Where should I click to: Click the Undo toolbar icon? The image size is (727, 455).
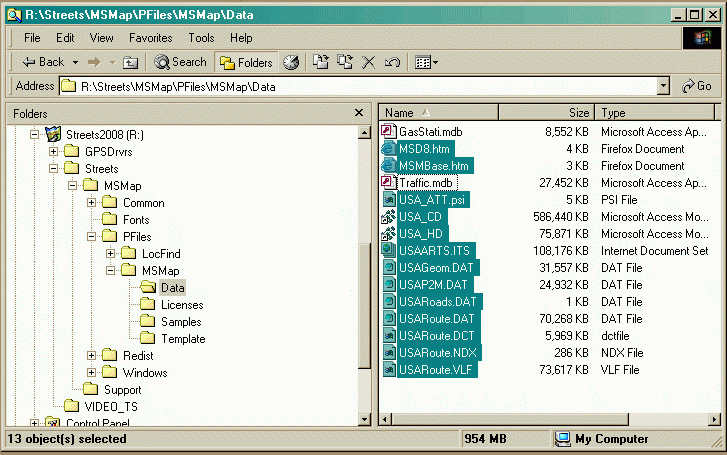coord(392,62)
